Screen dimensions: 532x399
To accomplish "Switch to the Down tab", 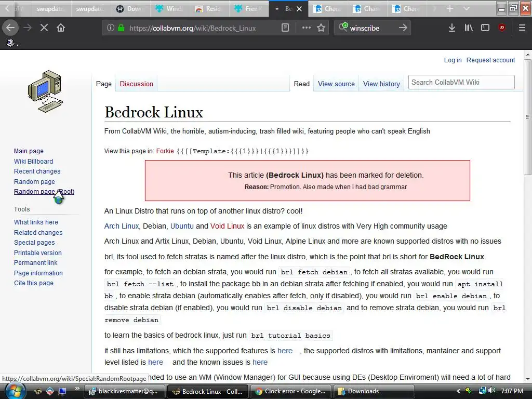I will 130,9.
